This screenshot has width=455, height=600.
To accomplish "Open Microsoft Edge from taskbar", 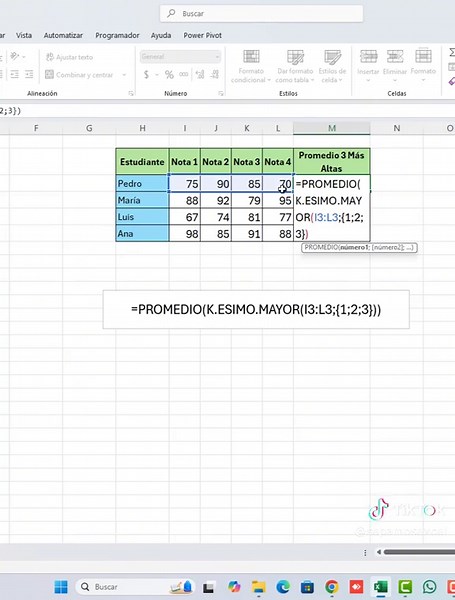I will pos(283,587).
